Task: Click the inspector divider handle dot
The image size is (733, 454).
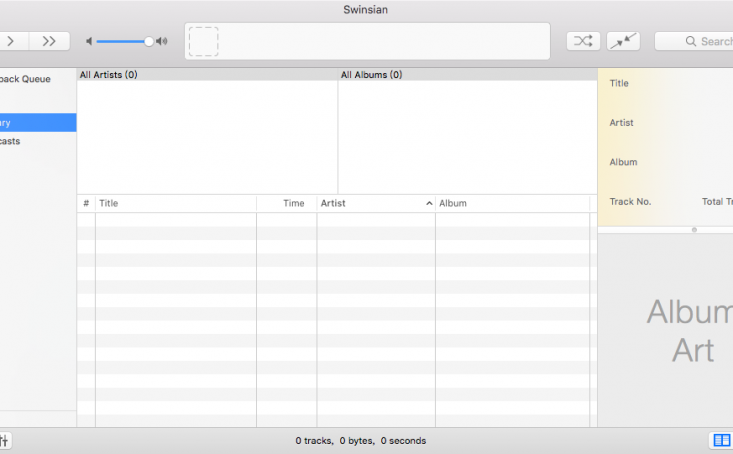Action: (x=694, y=230)
